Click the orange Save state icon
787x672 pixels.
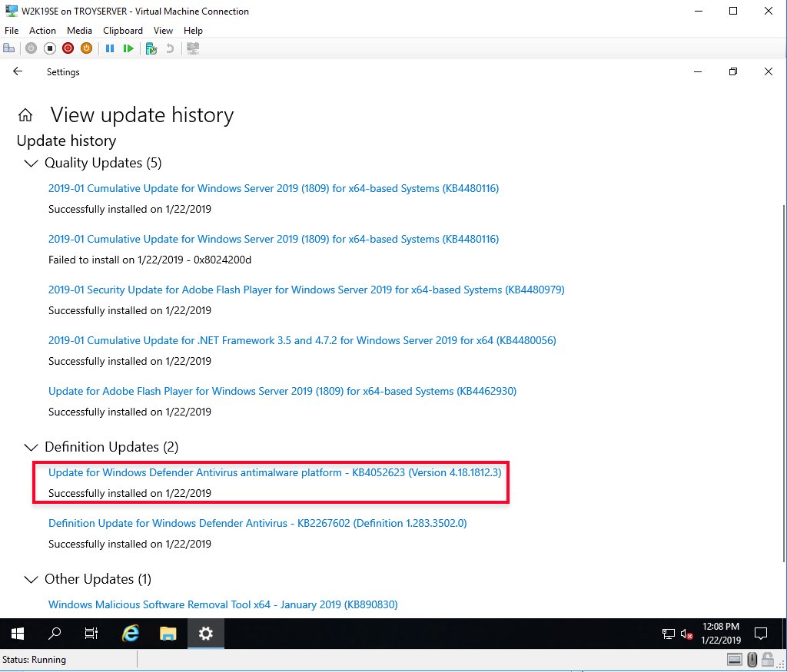86,48
